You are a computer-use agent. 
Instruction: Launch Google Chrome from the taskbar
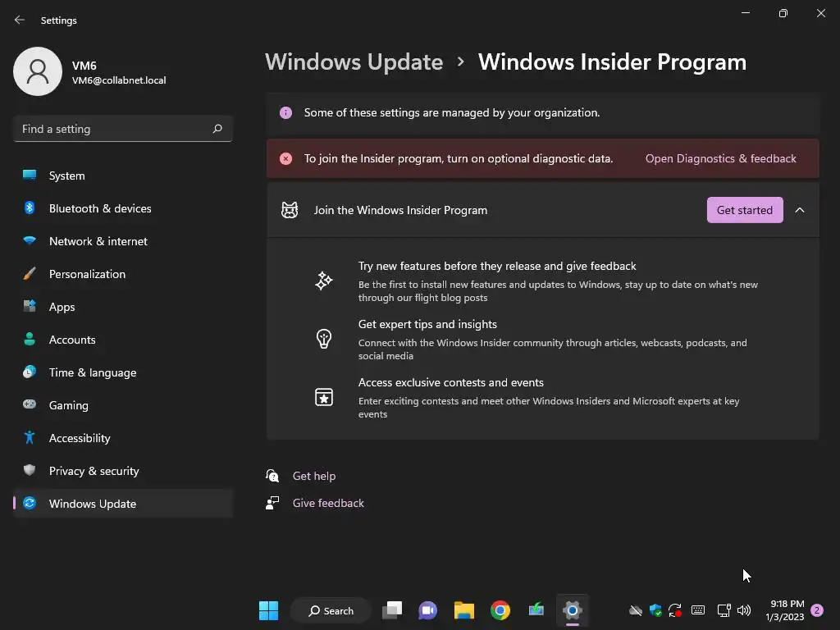point(500,610)
